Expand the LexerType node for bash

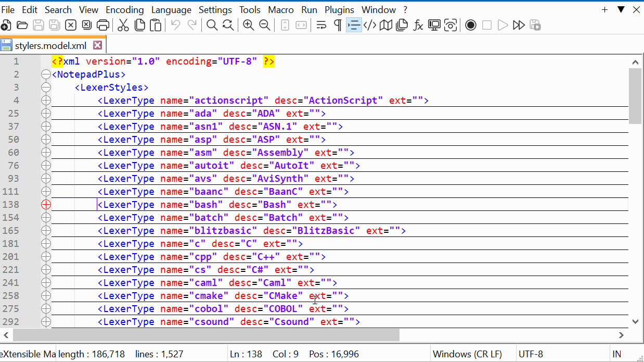46,204
